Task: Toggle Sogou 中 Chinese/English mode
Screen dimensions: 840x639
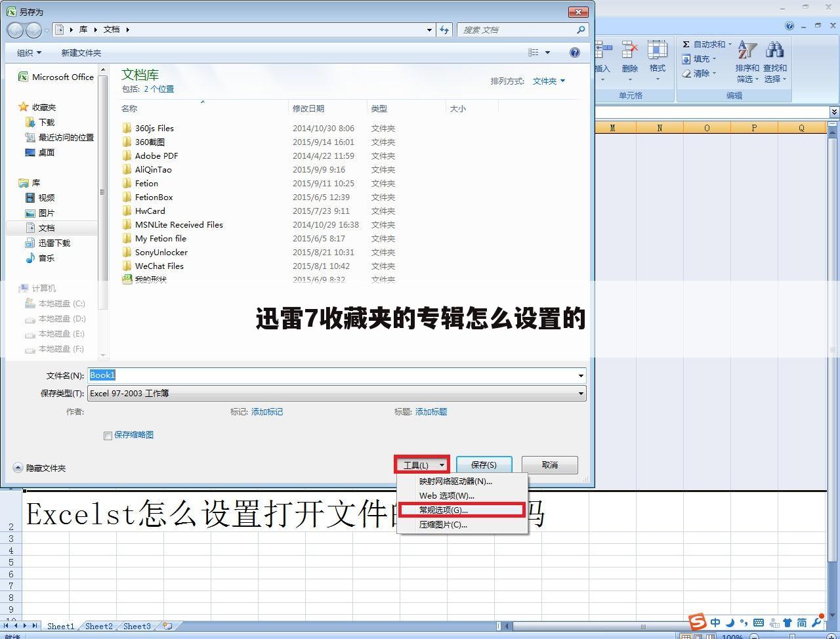Action: point(715,623)
